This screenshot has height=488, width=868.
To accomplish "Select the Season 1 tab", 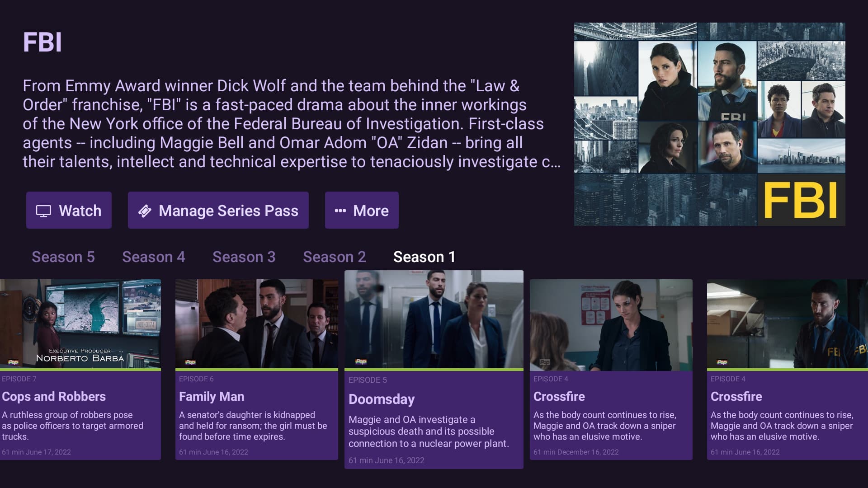I will [x=425, y=257].
